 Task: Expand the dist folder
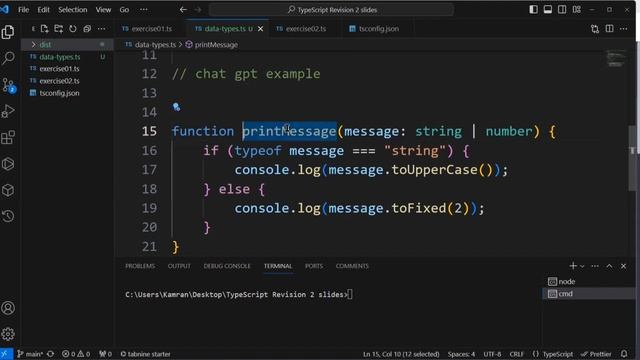click(67, 44)
